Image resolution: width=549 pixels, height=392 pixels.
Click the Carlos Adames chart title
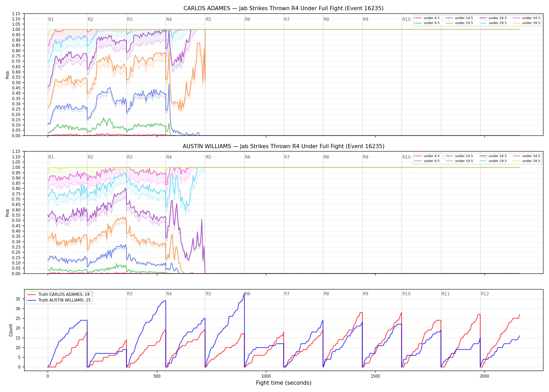(x=283, y=8)
